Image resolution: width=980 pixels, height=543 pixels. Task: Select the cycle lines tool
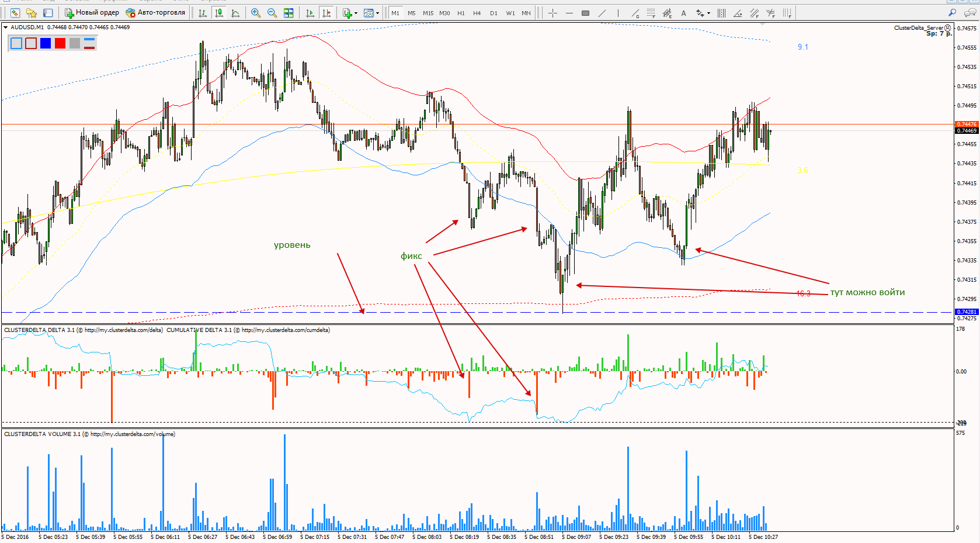pyautogui.click(x=721, y=12)
